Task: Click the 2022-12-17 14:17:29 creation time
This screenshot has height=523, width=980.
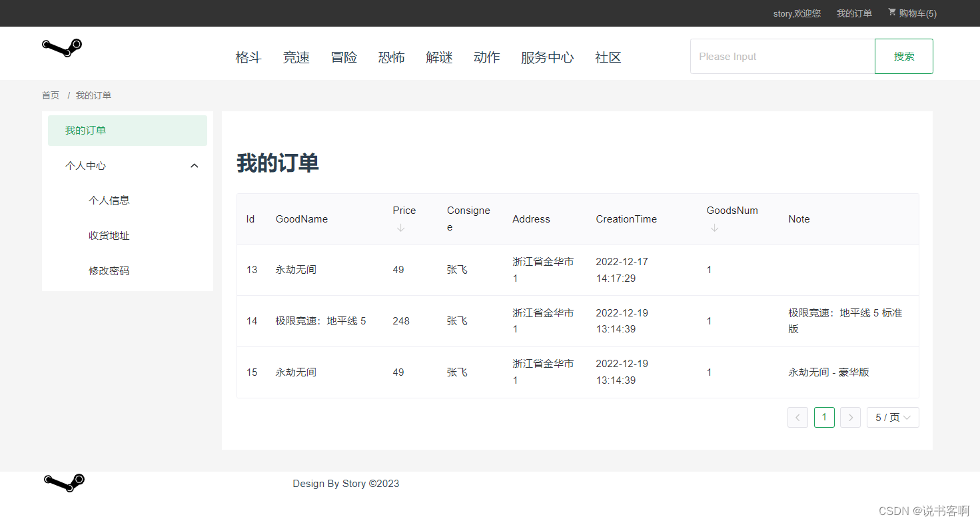Action: click(622, 270)
